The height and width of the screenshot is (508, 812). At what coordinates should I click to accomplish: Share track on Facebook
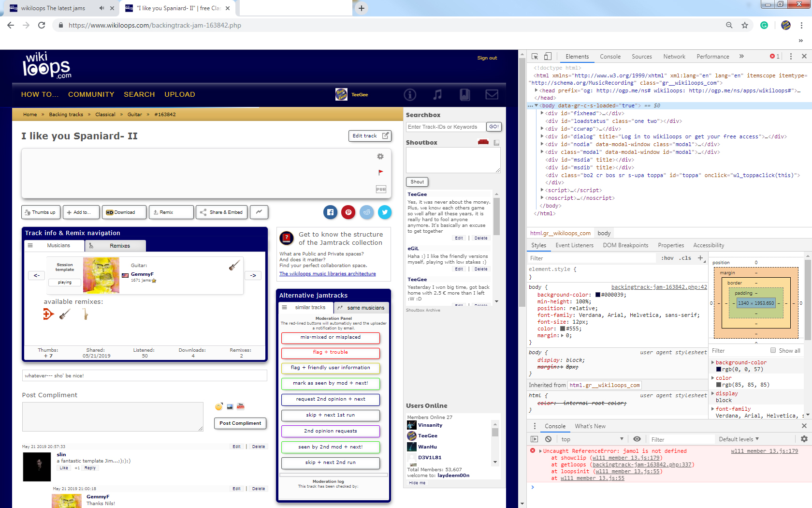point(330,212)
